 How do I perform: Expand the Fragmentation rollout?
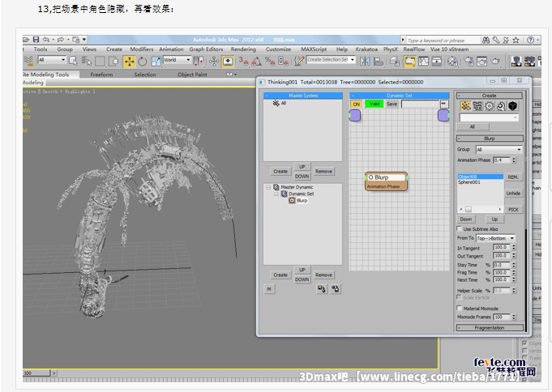pyautogui.click(x=490, y=327)
